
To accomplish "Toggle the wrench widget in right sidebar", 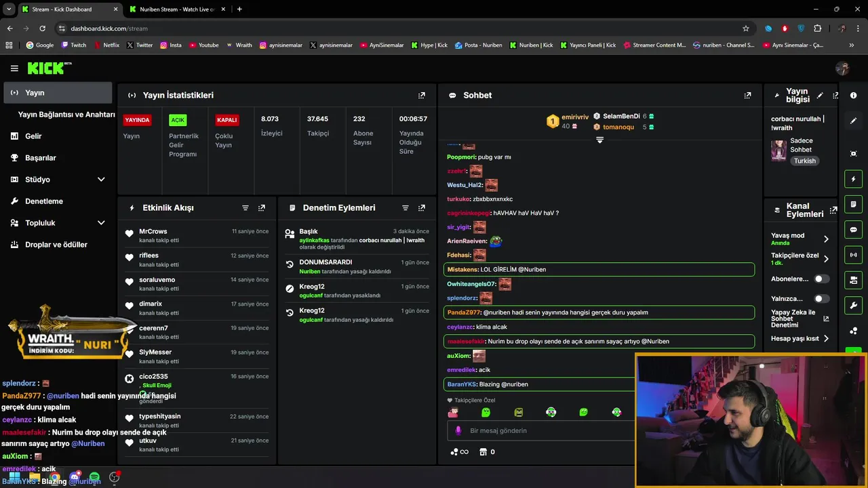I will (x=854, y=305).
